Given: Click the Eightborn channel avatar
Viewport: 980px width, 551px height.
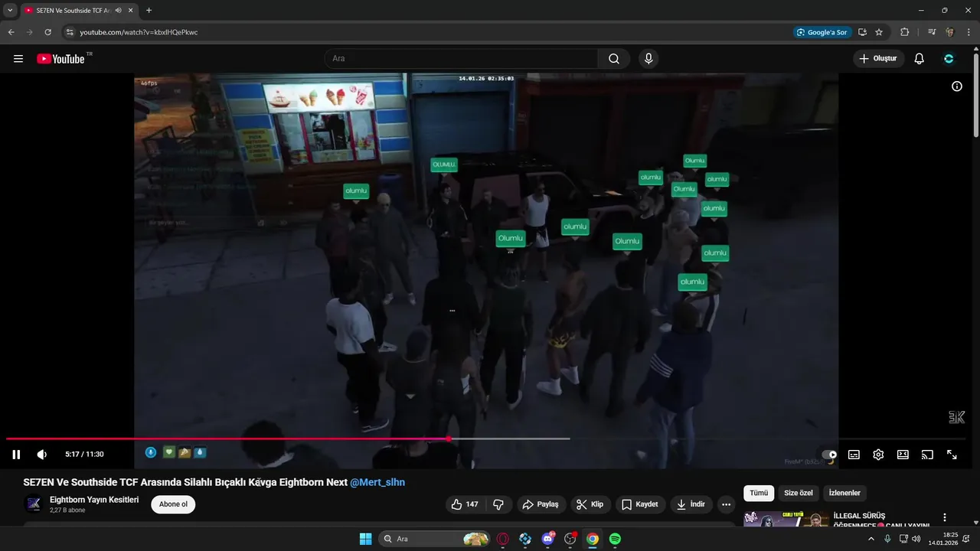Looking at the screenshot, I should click(34, 504).
